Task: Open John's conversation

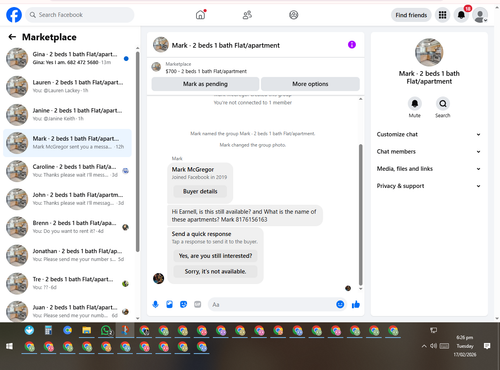Action: [67, 199]
